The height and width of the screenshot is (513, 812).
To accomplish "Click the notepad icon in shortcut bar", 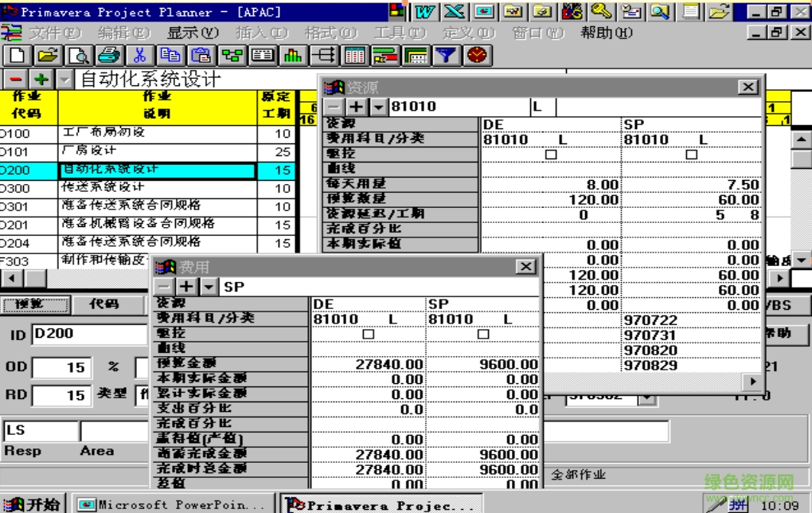I will click(x=689, y=11).
